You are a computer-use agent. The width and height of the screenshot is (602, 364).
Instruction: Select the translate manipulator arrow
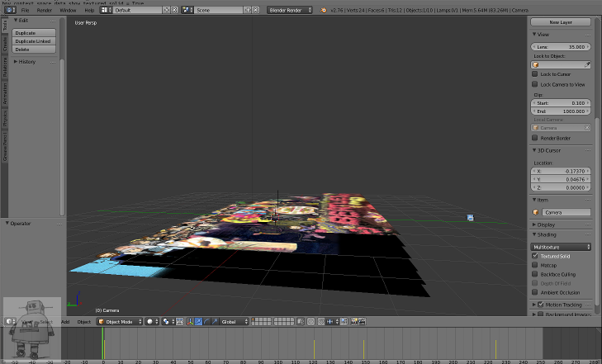click(x=198, y=321)
